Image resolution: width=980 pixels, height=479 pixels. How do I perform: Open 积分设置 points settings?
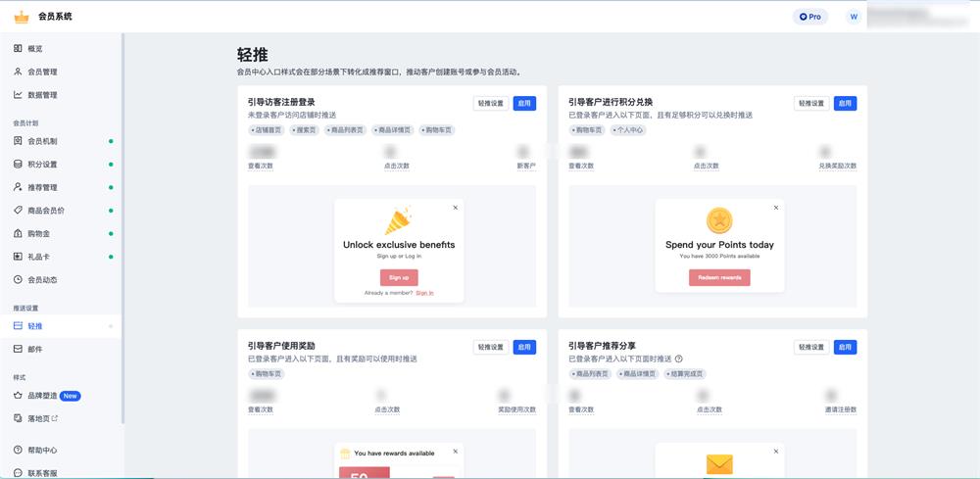(x=42, y=165)
